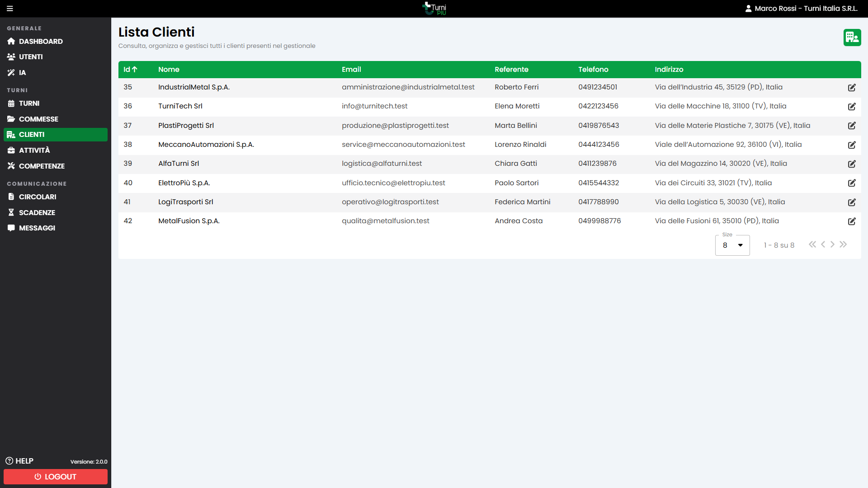
Task: Sort the table by Nome column
Action: (169, 70)
